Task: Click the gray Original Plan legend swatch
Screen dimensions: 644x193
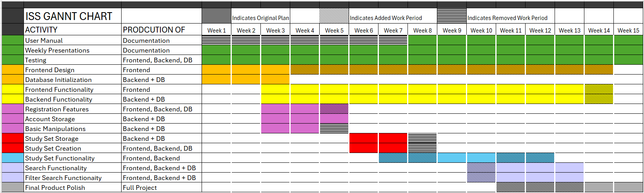Action: coord(216,16)
